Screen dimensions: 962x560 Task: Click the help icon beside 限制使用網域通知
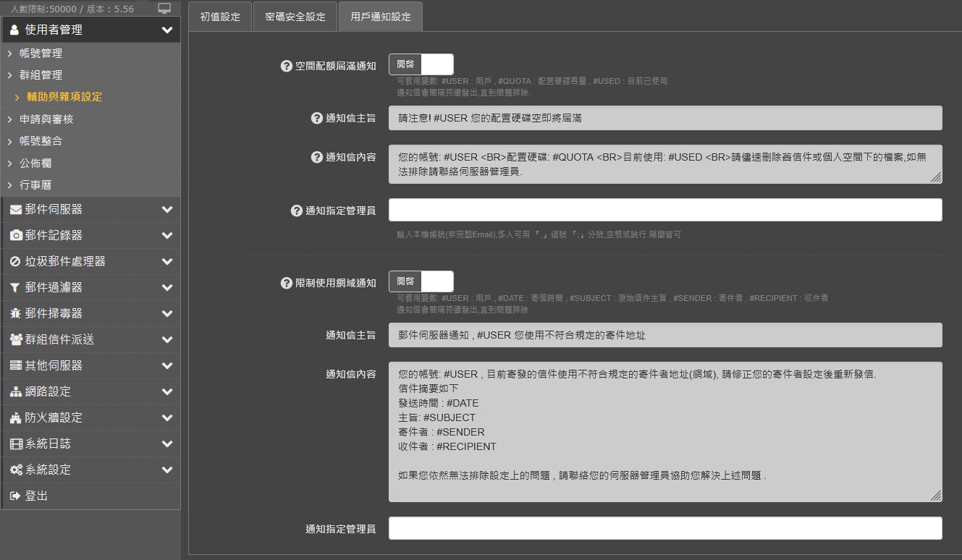(286, 283)
